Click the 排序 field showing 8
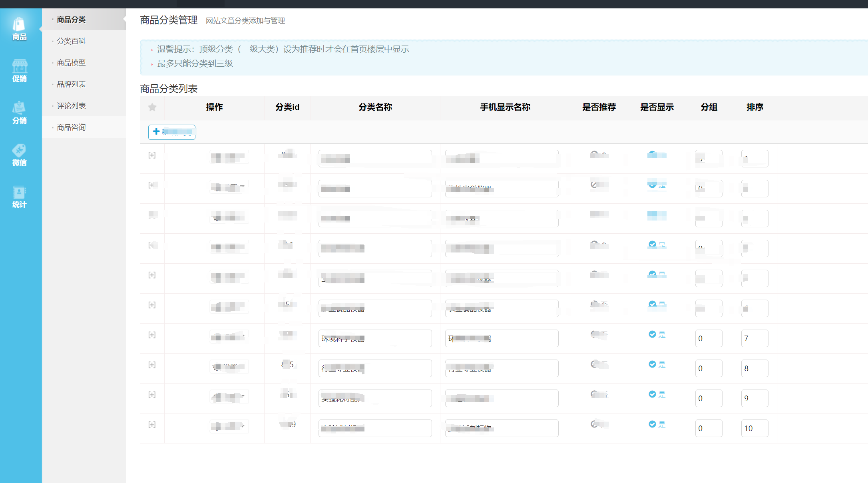Viewport: 868px width, 483px height. pos(755,368)
